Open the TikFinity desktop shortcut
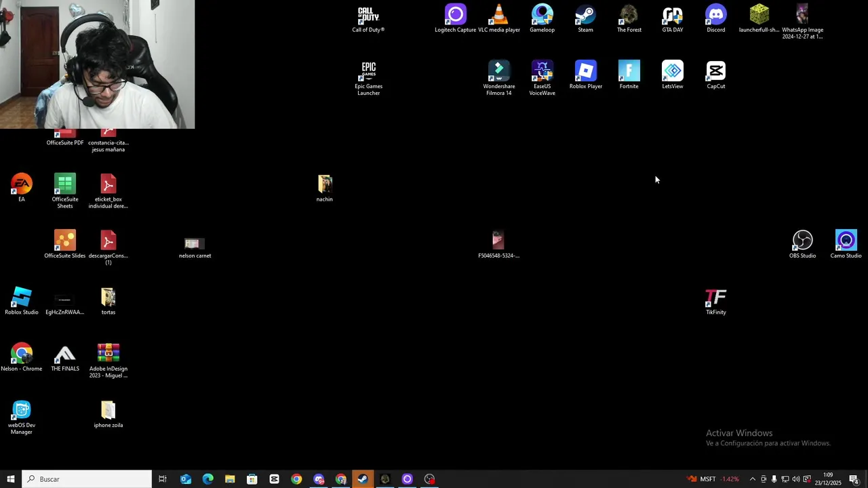The height and width of the screenshot is (488, 868). pos(715,301)
